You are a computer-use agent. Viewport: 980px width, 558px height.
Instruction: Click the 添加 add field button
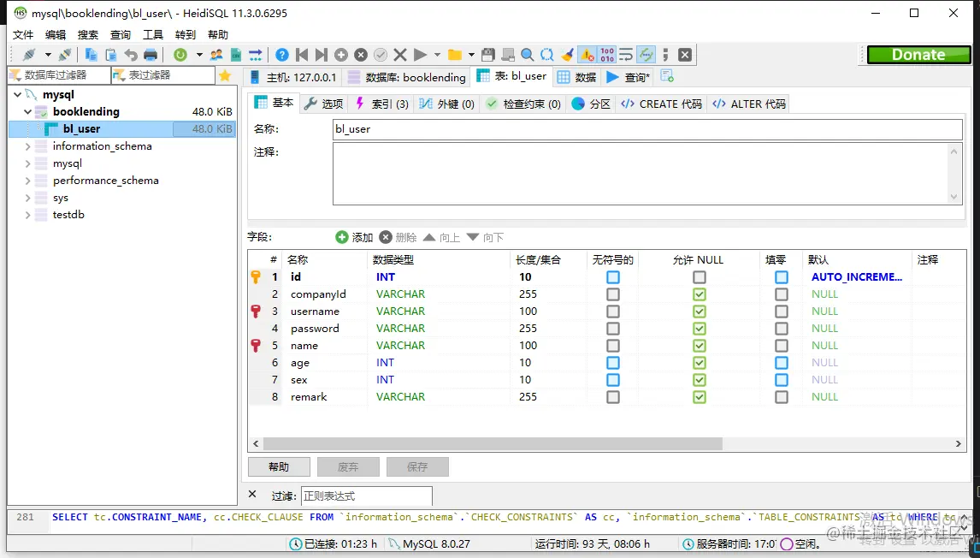point(354,238)
